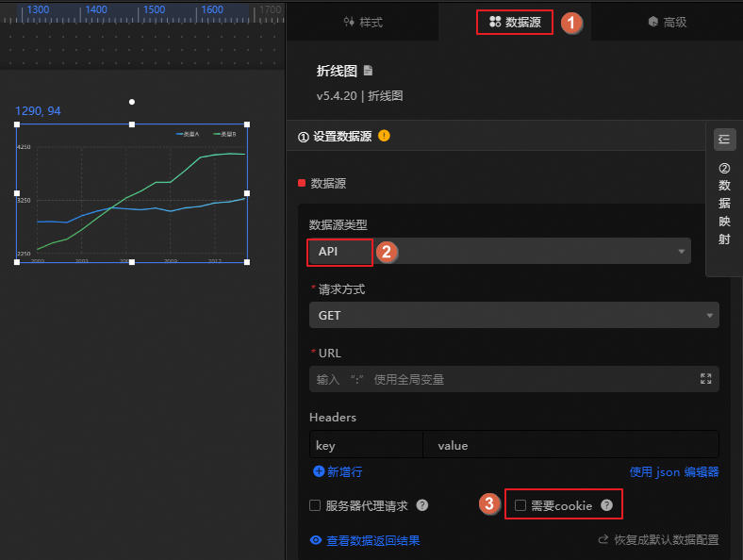The image size is (743, 560).
Task: Click the 1500 mark on the ruler
Action: pos(154,9)
